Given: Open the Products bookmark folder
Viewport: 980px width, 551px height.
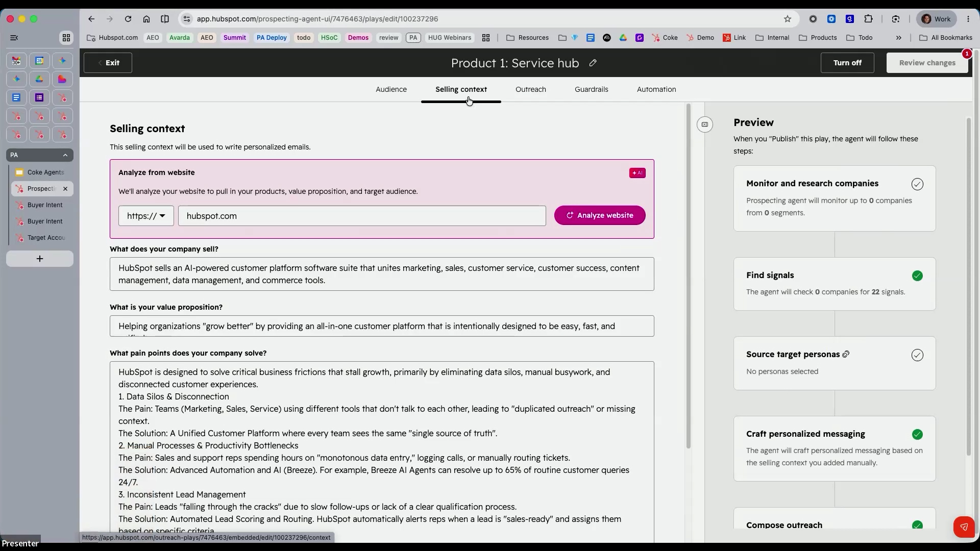Looking at the screenshot, I should (x=818, y=38).
